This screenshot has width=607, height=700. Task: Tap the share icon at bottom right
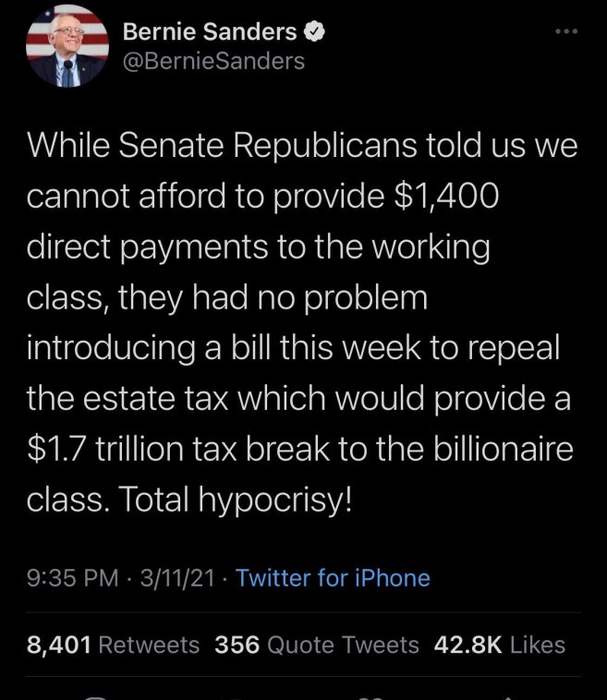[511, 694]
